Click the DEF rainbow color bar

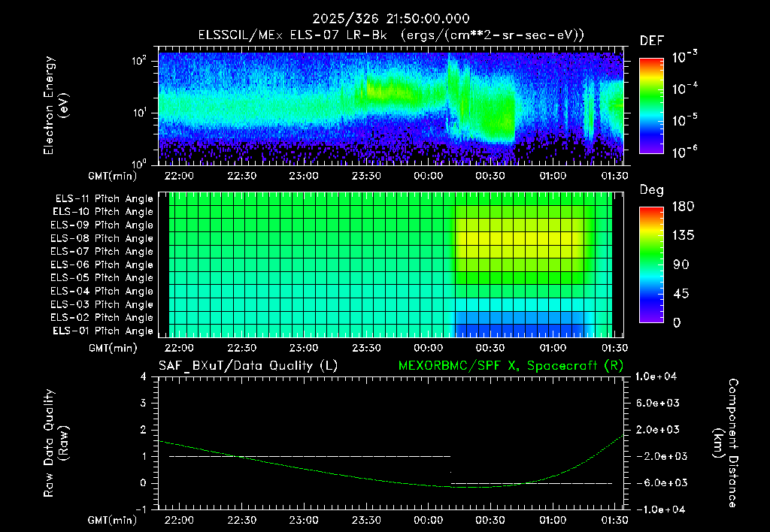pos(651,105)
